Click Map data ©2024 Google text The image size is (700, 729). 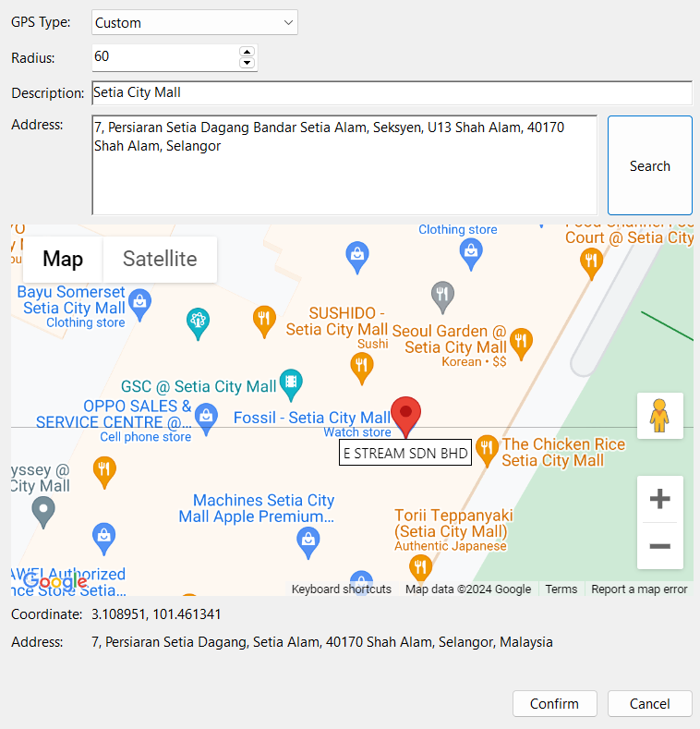[468, 589]
